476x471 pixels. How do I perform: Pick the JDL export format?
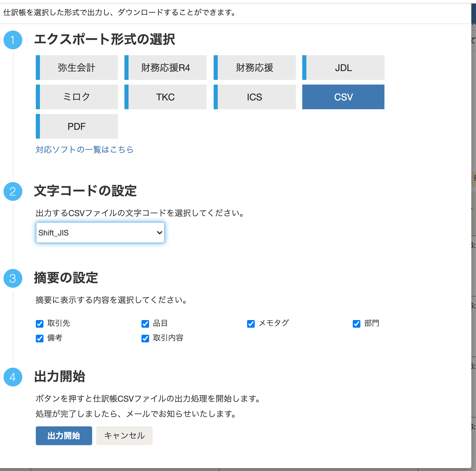click(343, 68)
